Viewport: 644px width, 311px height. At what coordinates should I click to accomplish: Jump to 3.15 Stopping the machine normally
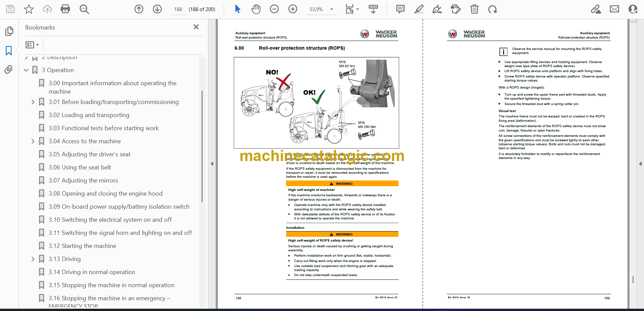[111, 285]
